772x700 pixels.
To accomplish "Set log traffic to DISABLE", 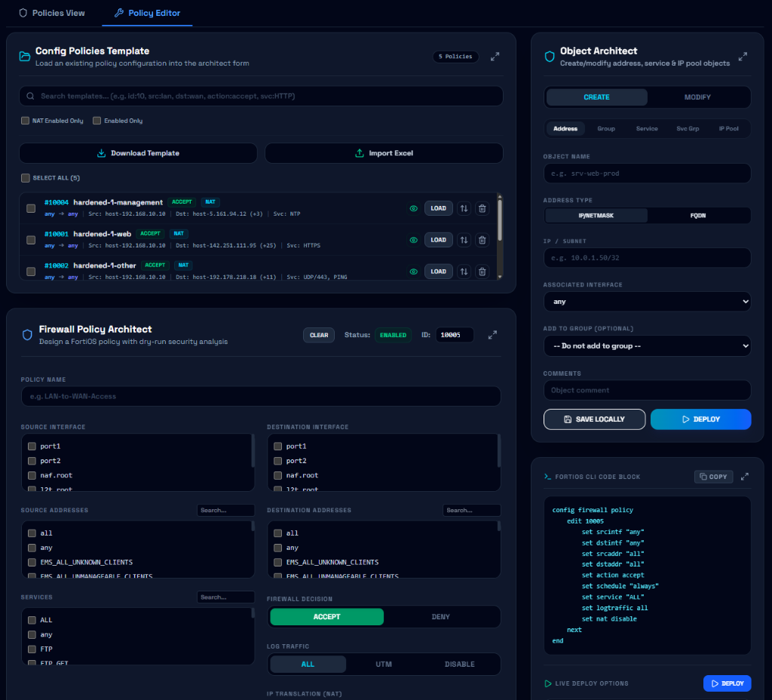I will pyautogui.click(x=459, y=664).
